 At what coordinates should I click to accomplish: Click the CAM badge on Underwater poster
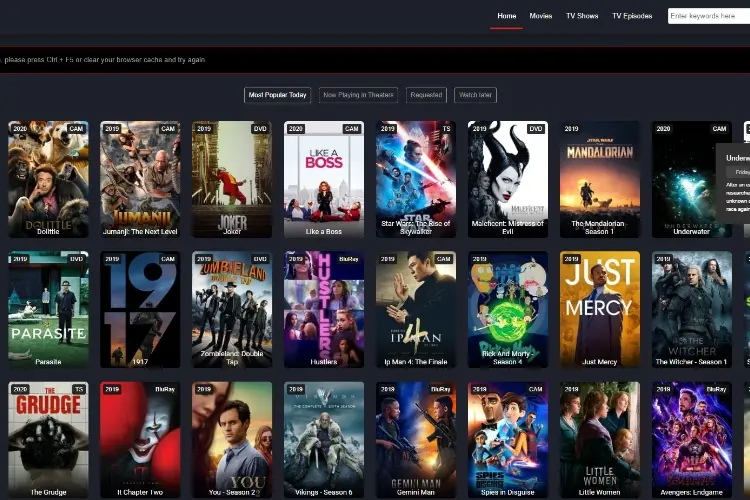[719, 129]
